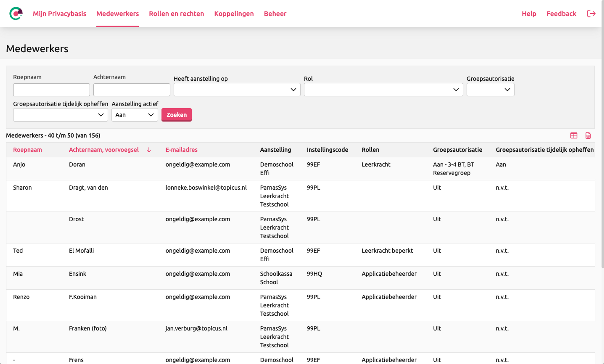The height and width of the screenshot is (364, 604).
Task: Click the name Mia
Action: point(18,274)
